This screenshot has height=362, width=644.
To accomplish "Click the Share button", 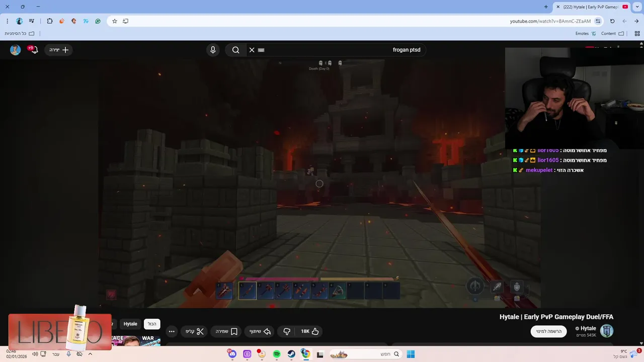I will pos(261,331).
